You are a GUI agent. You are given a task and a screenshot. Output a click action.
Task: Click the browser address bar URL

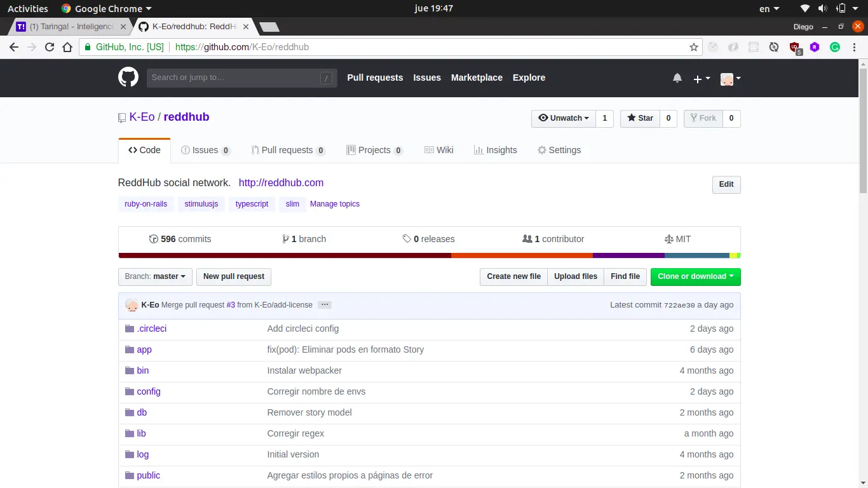(x=242, y=47)
